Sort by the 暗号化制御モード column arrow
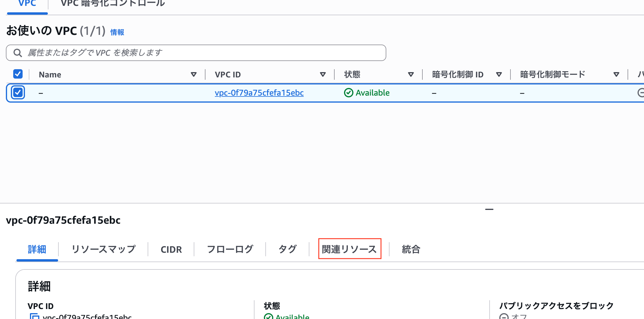This screenshot has height=319, width=644. [x=616, y=74]
